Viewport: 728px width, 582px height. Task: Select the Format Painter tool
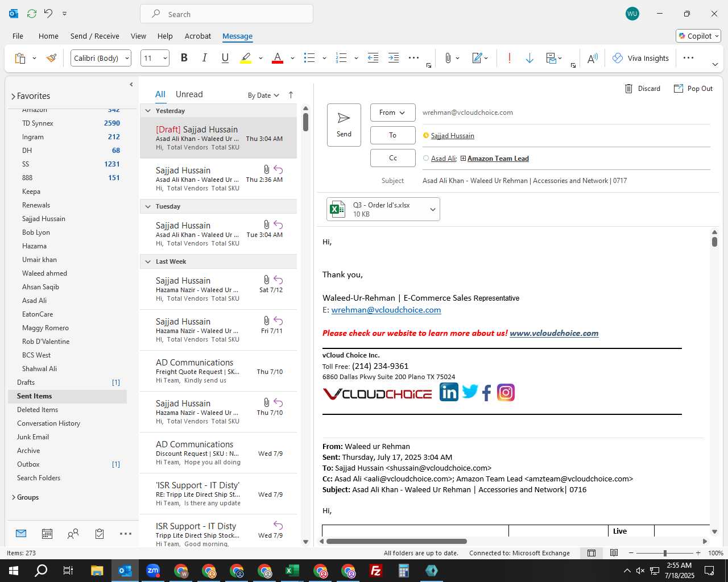[52, 58]
